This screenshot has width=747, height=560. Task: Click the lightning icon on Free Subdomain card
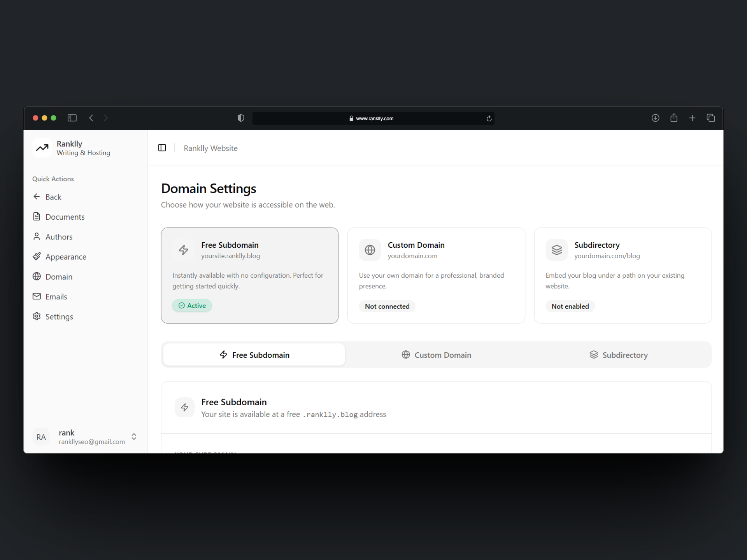(x=183, y=250)
